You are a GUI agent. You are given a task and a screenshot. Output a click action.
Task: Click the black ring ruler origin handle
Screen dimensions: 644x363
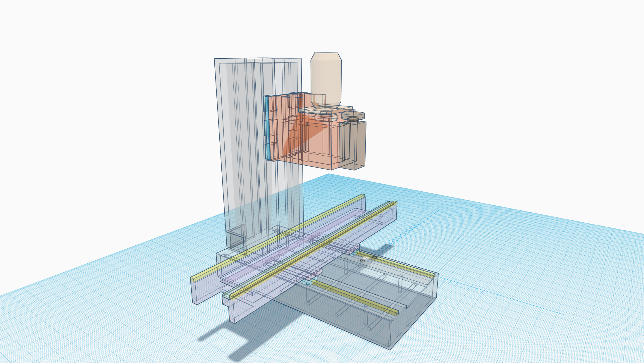(x=374, y=257)
